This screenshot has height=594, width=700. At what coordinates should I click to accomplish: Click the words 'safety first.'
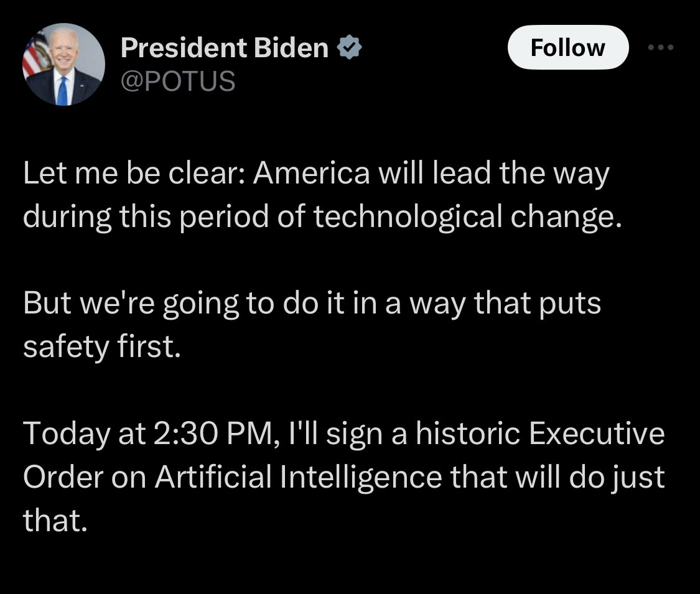tap(102, 347)
